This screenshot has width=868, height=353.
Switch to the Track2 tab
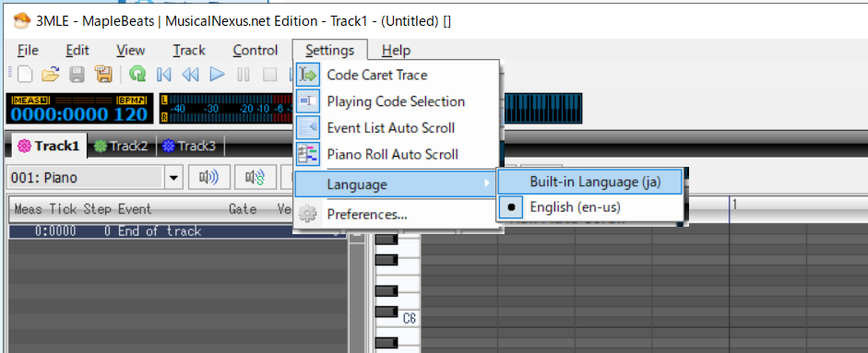click(122, 146)
